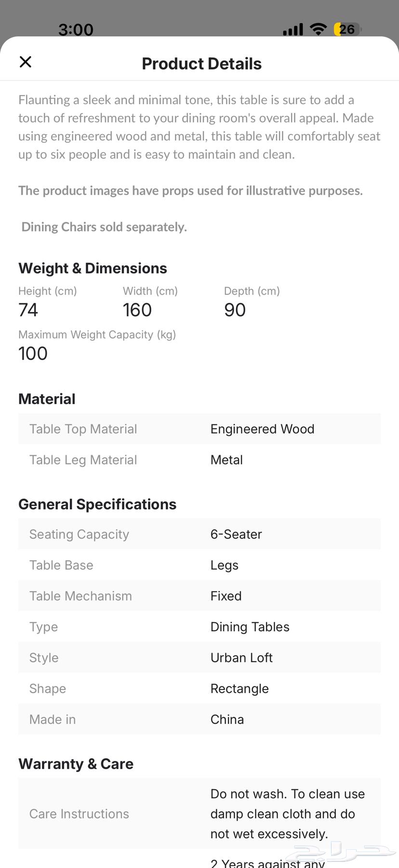Select the Shape Rectangle row
This screenshot has height=868, width=399.
[199, 688]
